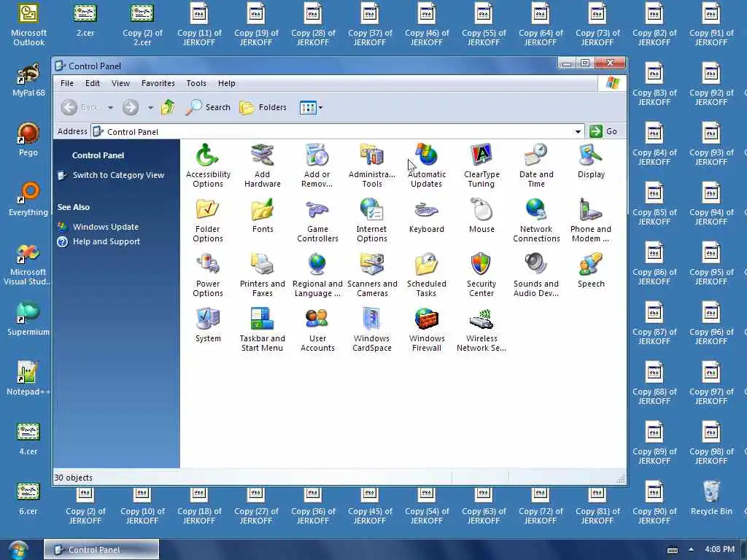Viewport: 747px width, 560px height.
Task: Open the View menu
Action: tap(120, 83)
